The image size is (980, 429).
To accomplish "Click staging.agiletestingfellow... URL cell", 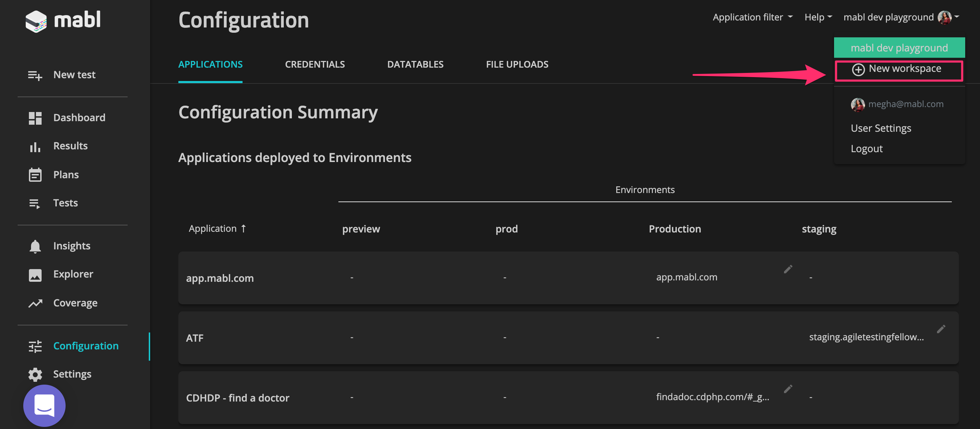I will [866, 337].
